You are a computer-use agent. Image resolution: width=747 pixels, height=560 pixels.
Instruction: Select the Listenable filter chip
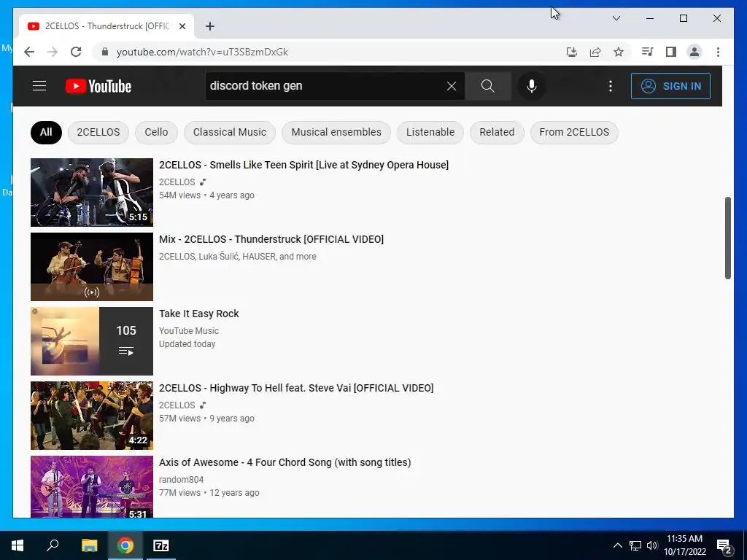430,133
